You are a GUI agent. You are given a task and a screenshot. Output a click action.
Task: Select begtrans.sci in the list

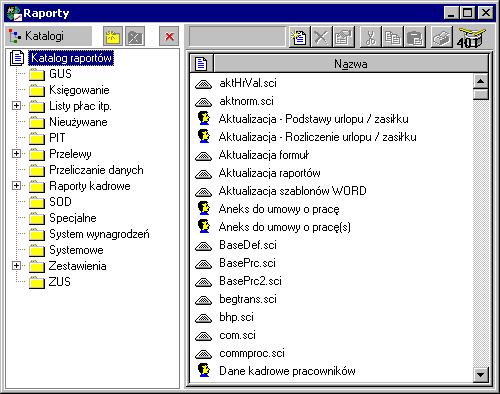(x=248, y=299)
